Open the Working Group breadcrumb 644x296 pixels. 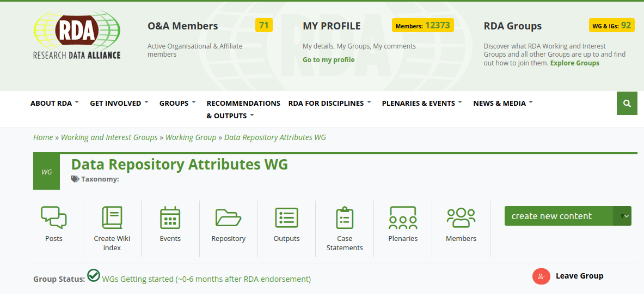tap(191, 137)
